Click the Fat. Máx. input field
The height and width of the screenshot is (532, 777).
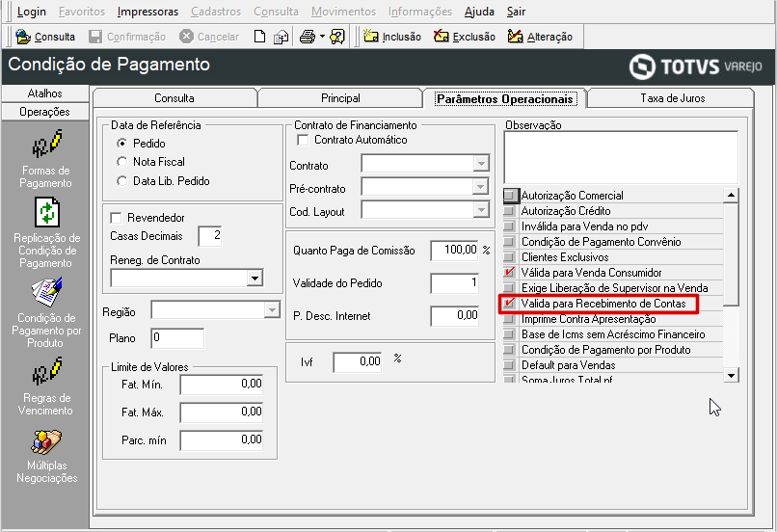(222, 412)
